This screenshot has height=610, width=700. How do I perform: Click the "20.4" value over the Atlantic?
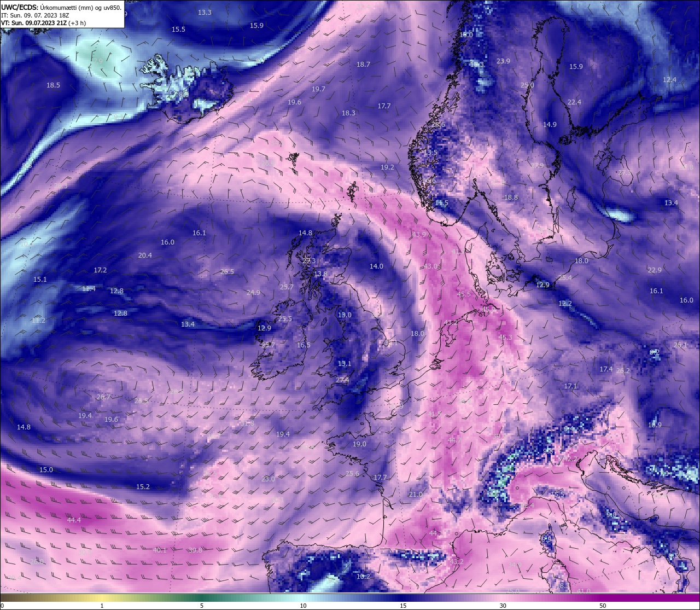pyautogui.click(x=145, y=255)
